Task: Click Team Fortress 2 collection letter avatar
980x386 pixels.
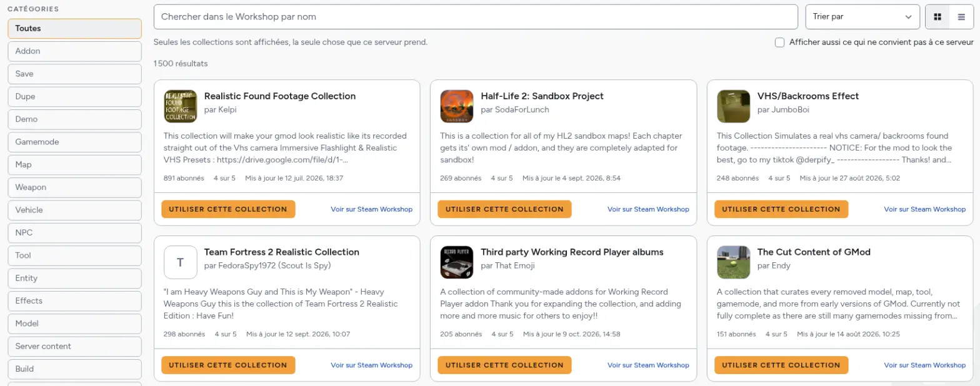Action: 180,262
